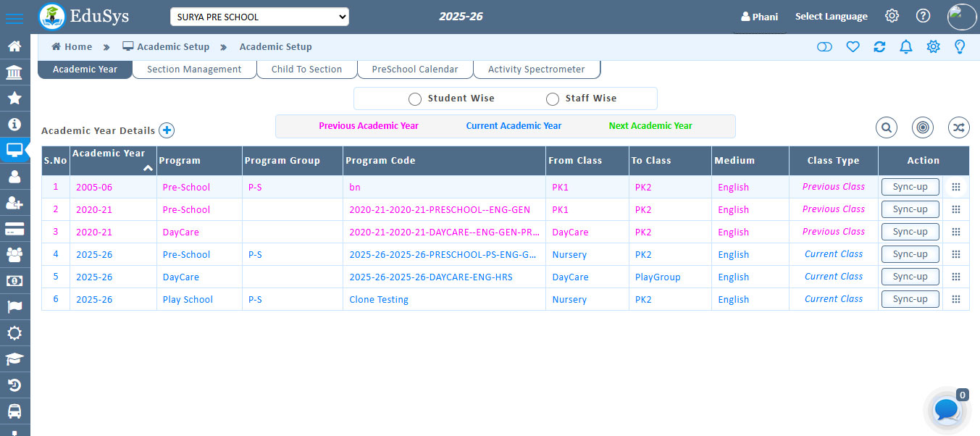Switch to Section Management tab
The image size is (980, 436).
pos(194,70)
